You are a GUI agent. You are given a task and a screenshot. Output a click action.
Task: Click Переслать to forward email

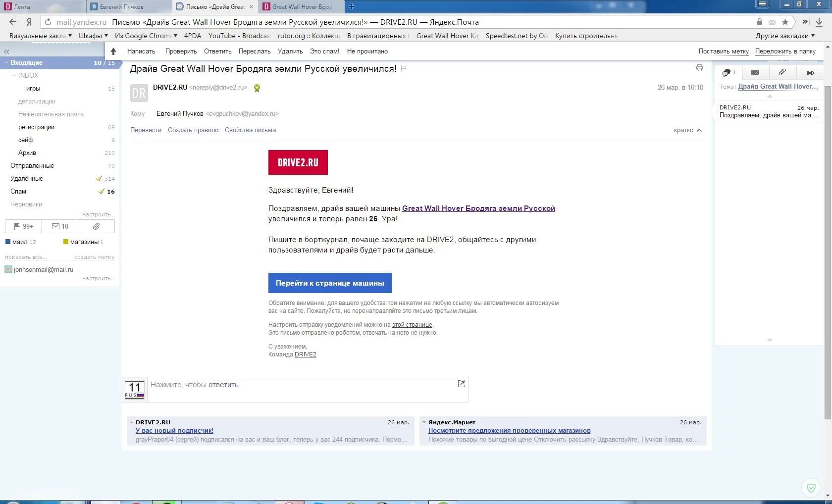[255, 51]
